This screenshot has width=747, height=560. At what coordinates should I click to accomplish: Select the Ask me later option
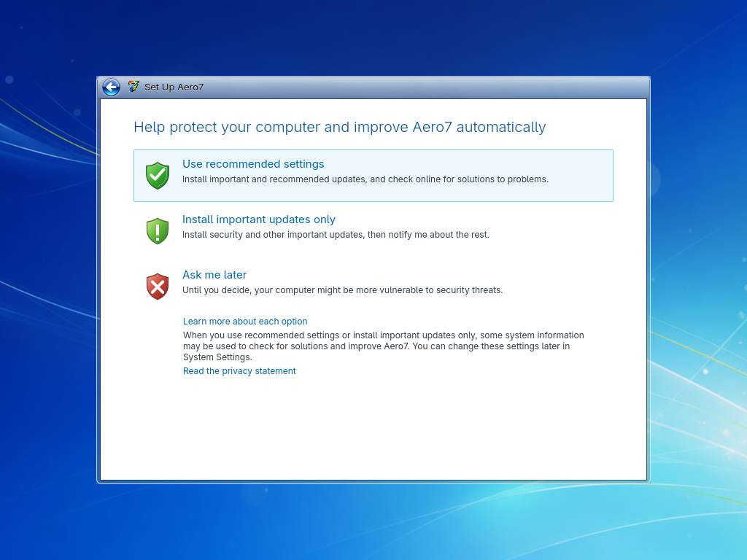(x=373, y=287)
